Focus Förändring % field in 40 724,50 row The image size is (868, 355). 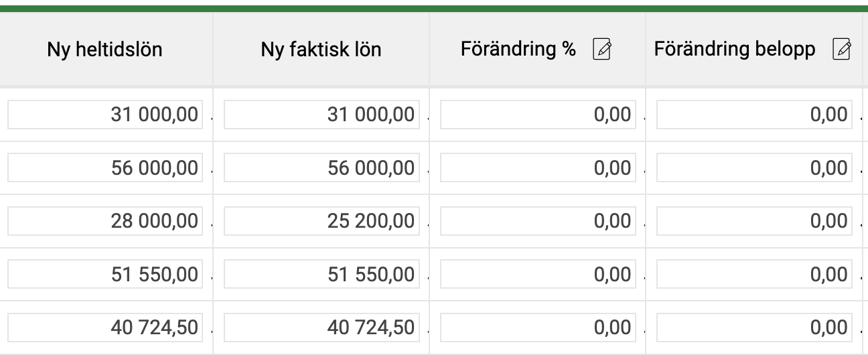pyautogui.click(x=538, y=327)
